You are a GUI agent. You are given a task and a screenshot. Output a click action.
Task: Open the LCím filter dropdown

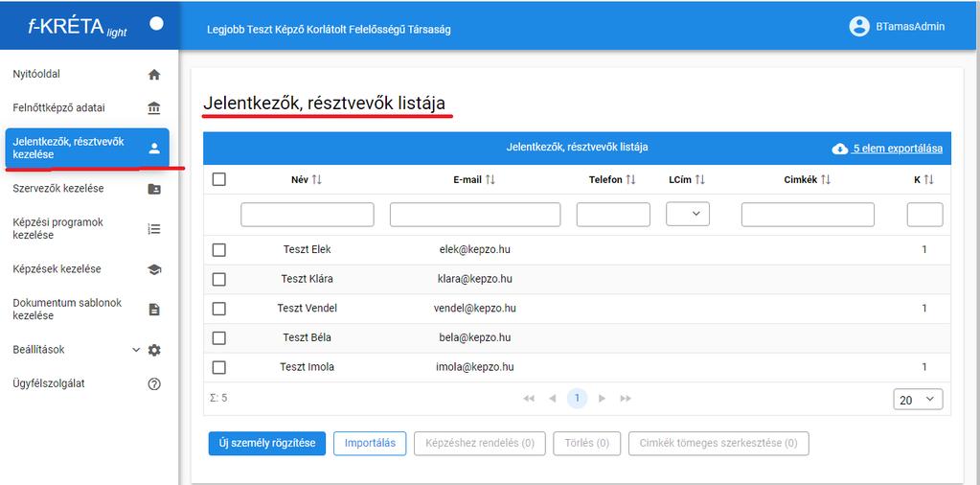coord(688,214)
